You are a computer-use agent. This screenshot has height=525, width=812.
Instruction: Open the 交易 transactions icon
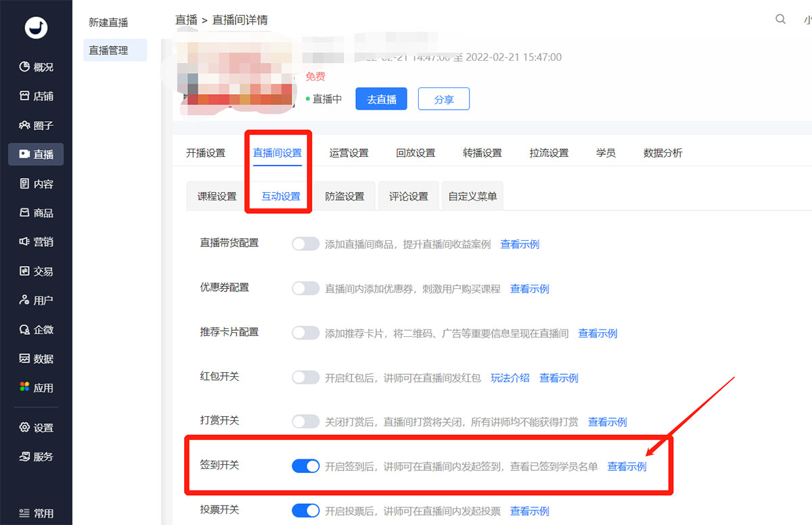pos(24,271)
